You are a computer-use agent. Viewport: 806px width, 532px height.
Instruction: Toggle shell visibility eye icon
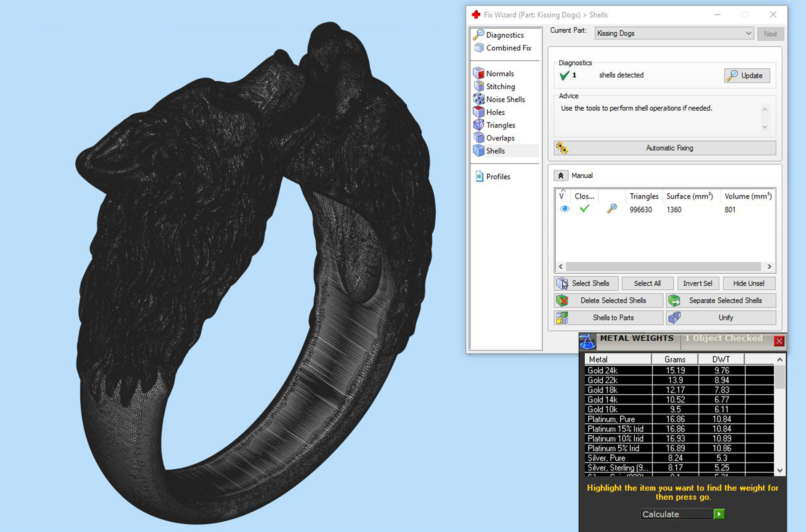click(x=564, y=209)
